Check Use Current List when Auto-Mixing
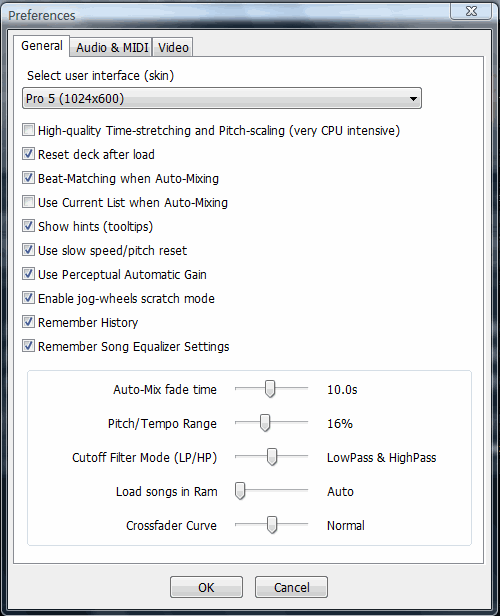The image size is (500, 616). coord(28,202)
